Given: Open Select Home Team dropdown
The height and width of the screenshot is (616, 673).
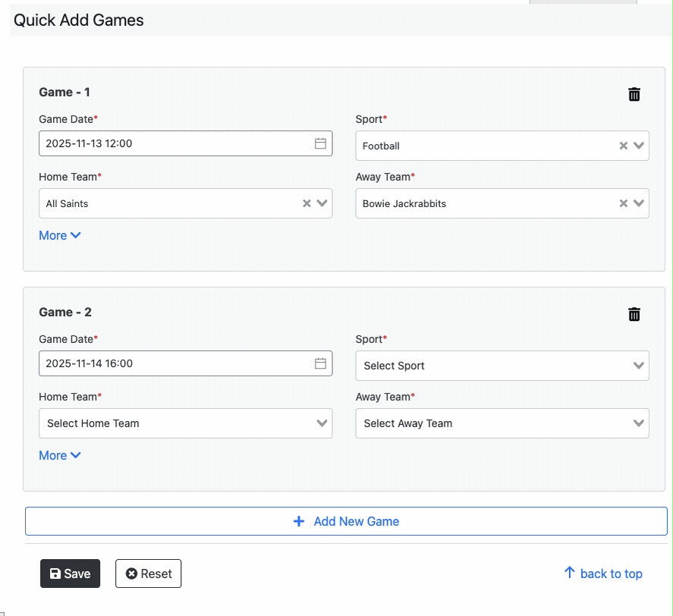Looking at the screenshot, I should tap(185, 423).
